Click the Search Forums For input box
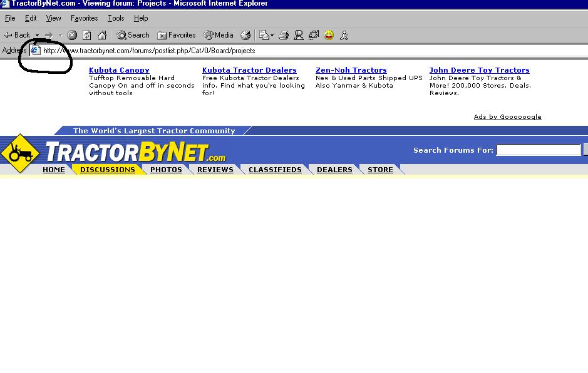 pos(539,150)
